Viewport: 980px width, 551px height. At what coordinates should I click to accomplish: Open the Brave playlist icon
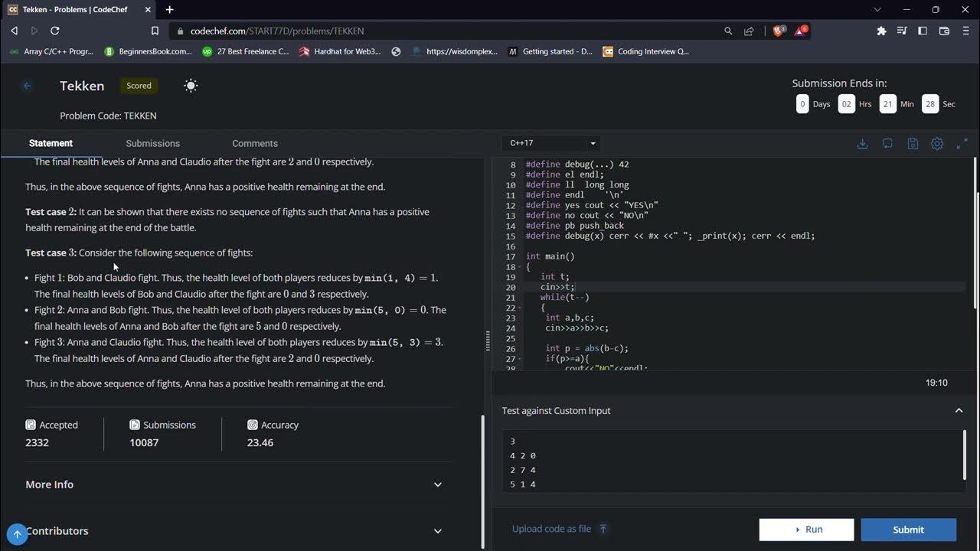point(902,31)
